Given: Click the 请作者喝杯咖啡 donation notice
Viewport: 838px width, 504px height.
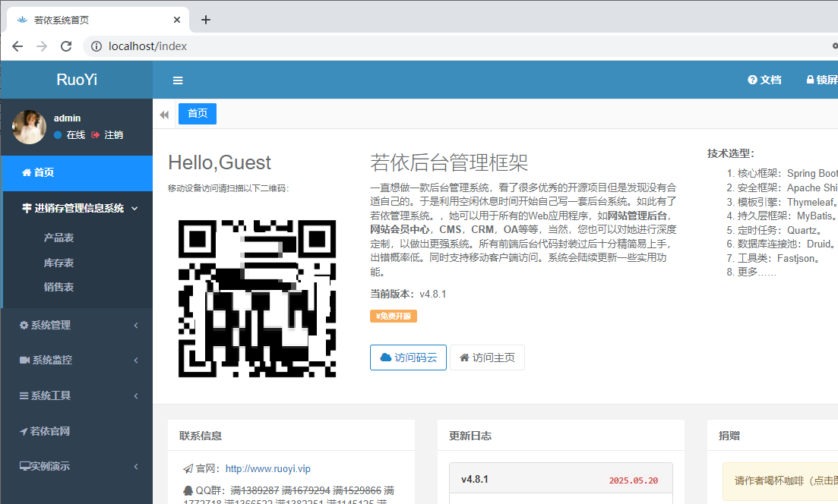Looking at the screenshot, I should point(780,480).
